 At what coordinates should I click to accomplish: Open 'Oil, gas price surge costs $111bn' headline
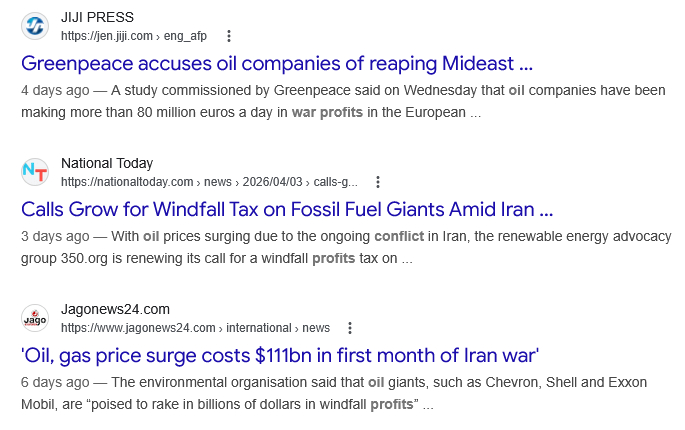[x=280, y=356]
